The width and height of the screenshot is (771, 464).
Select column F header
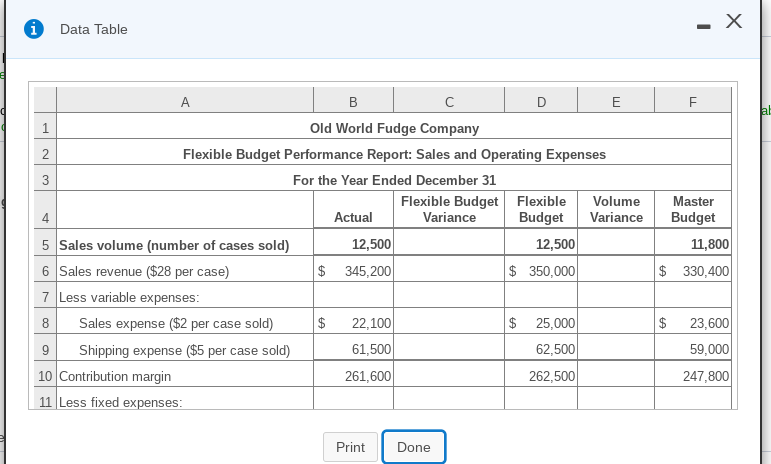click(x=693, y=102)
